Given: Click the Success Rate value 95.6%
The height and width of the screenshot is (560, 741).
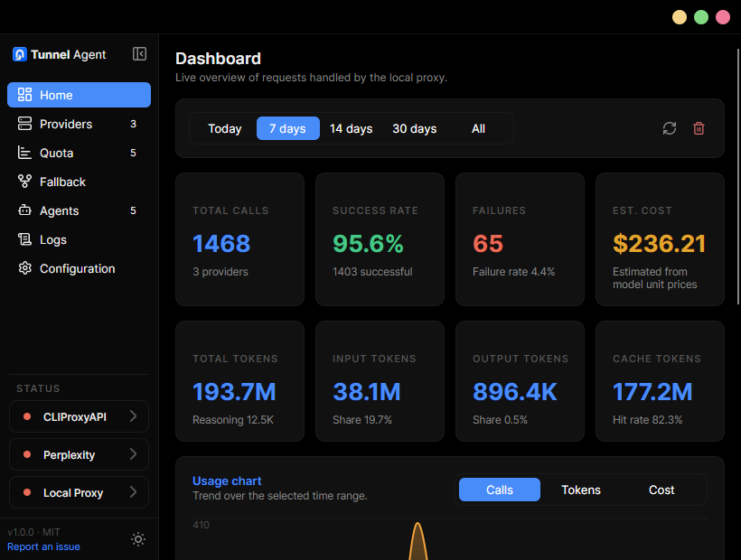Looking at the screenshot, I should [x=368, y=244].
